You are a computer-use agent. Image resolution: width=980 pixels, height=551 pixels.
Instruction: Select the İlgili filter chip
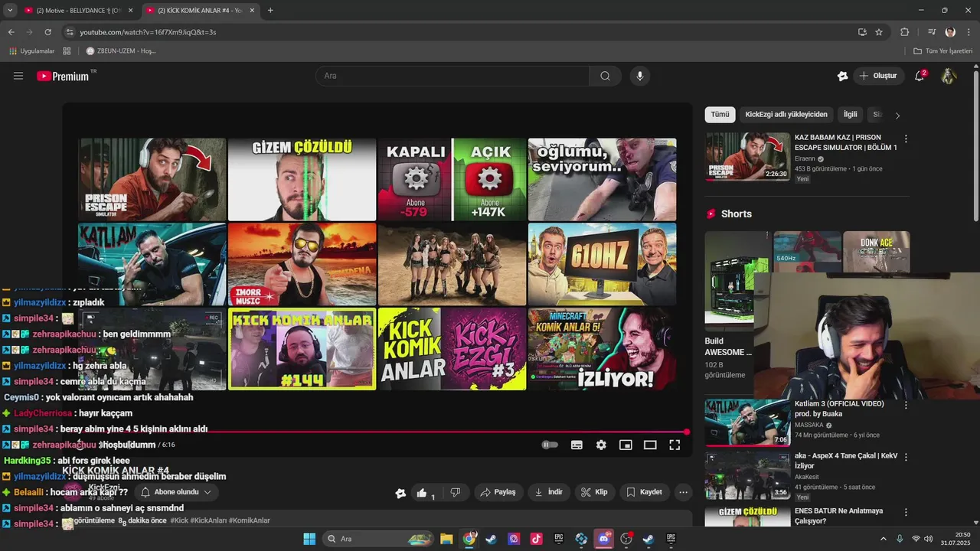[850, 114]
